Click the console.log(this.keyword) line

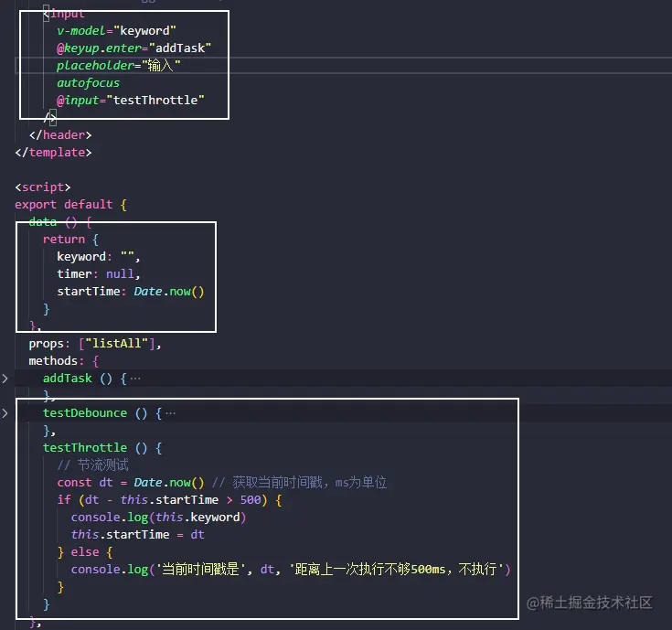158,518
